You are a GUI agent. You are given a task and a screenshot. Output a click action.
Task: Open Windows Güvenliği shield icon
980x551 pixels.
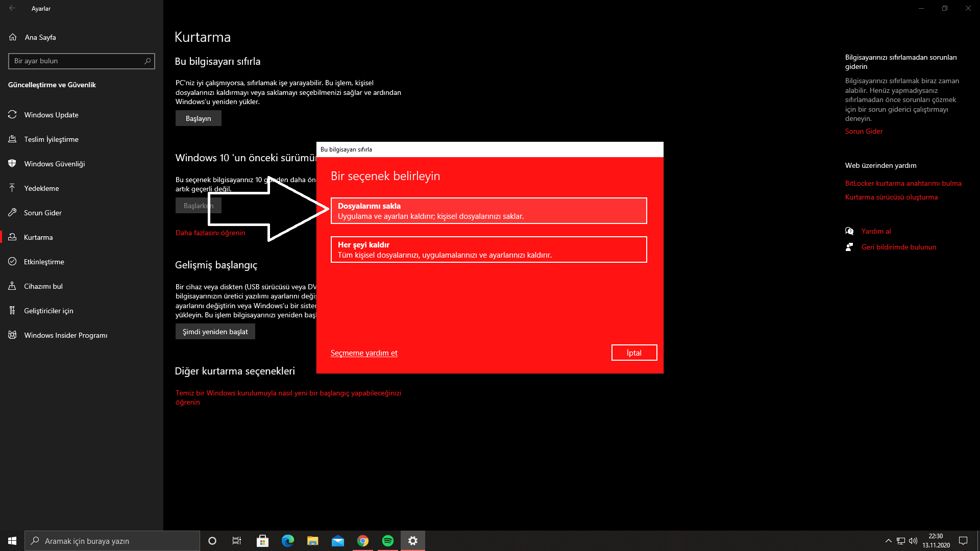click(12, 164)
